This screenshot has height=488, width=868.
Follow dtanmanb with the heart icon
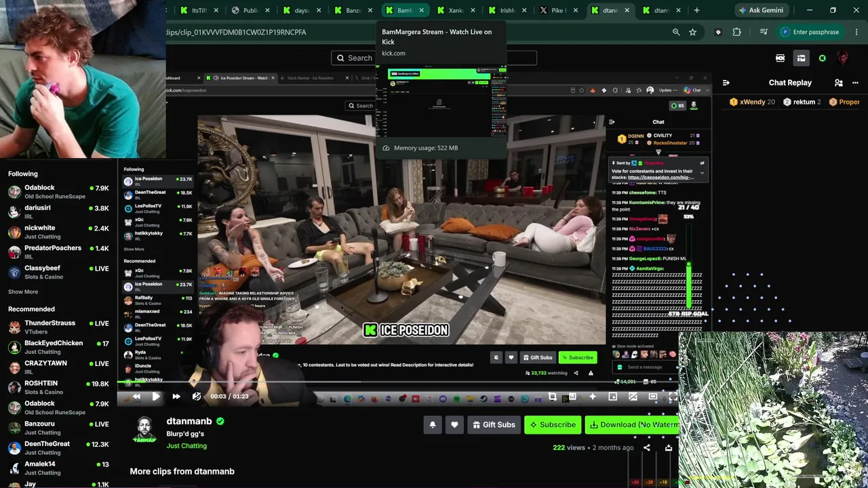(454, 425)
